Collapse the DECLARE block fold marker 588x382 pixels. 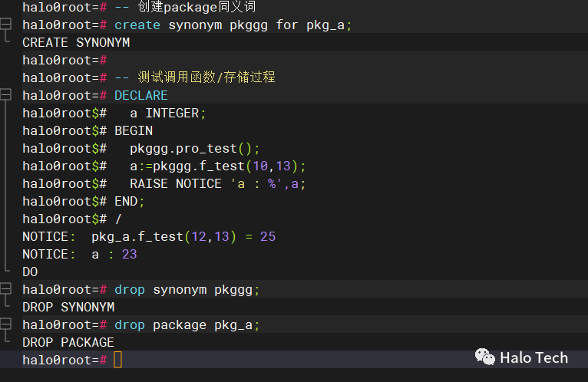tap(5, 95)
